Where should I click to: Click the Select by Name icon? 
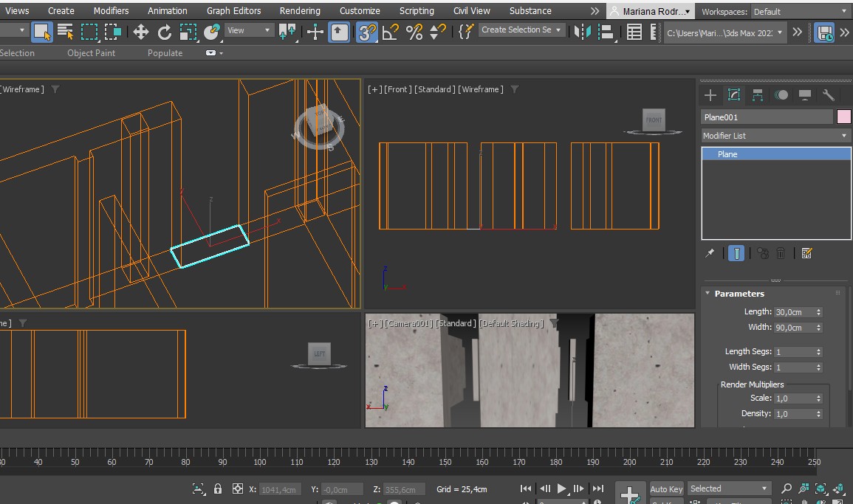[x=66, y=32]
